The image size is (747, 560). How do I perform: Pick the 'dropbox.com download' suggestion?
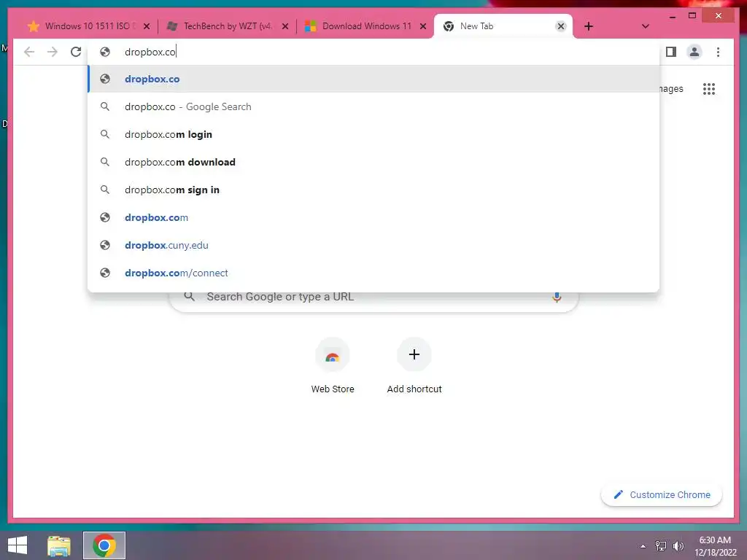click(x=373, y=162)
